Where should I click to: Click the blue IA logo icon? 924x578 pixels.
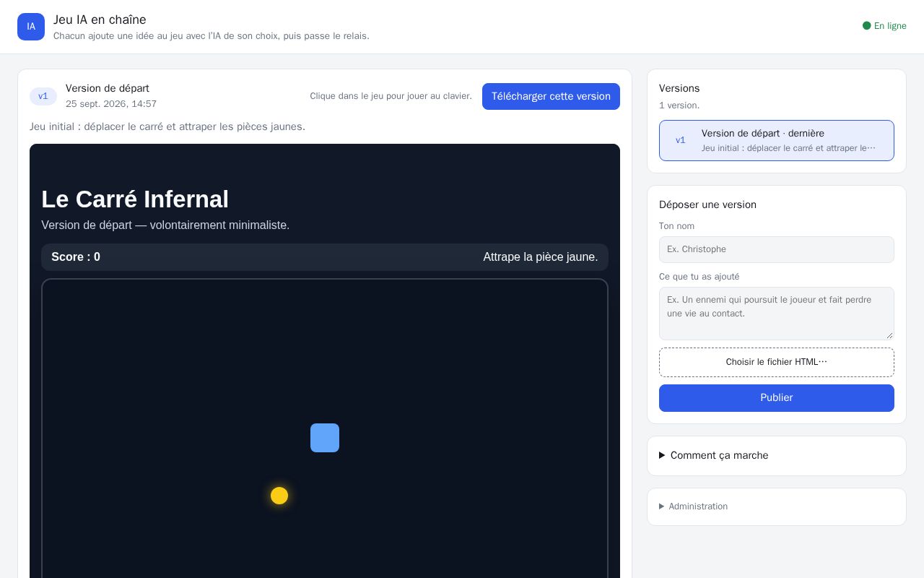pyautogui.click(x=31, y=27)
